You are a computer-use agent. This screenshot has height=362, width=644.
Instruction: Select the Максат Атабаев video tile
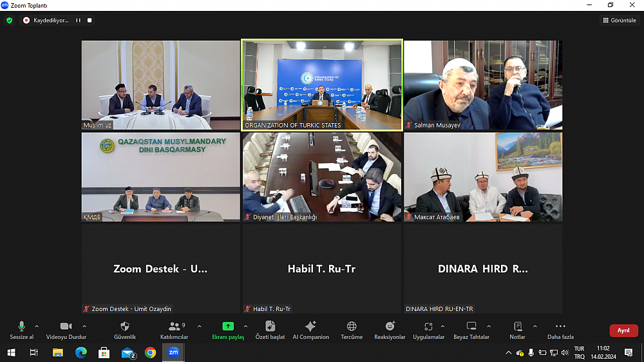click(x=483, y=176)
